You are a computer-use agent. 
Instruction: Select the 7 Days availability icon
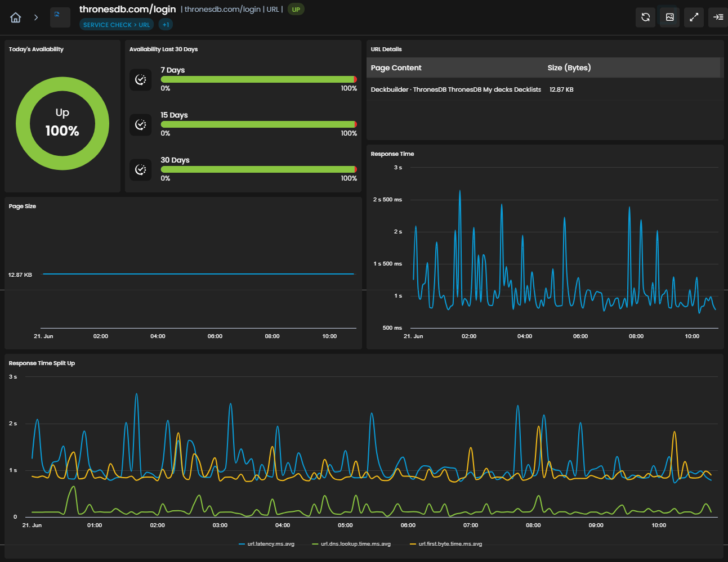pos(141,80)
